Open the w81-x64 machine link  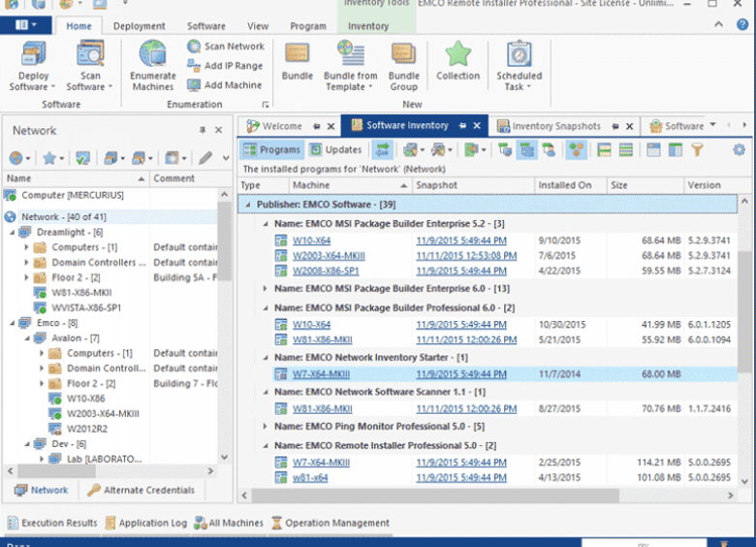pyautogui.click(x=310, y=477)
